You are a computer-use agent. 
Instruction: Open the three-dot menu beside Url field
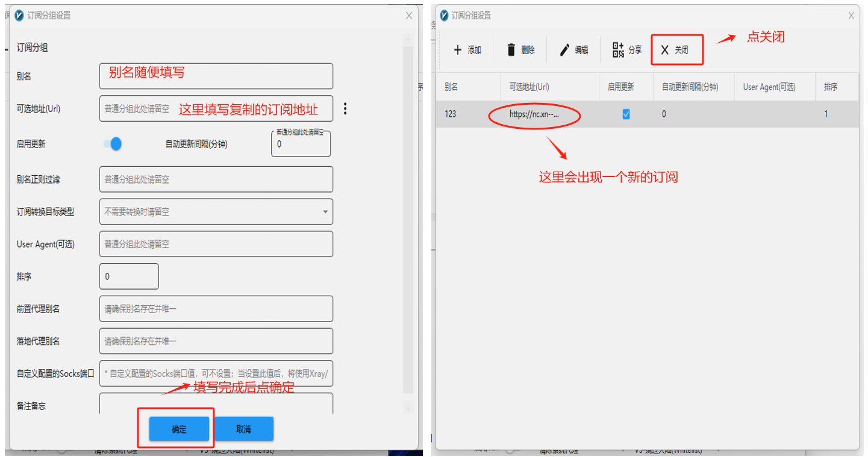tap(345, 108)
